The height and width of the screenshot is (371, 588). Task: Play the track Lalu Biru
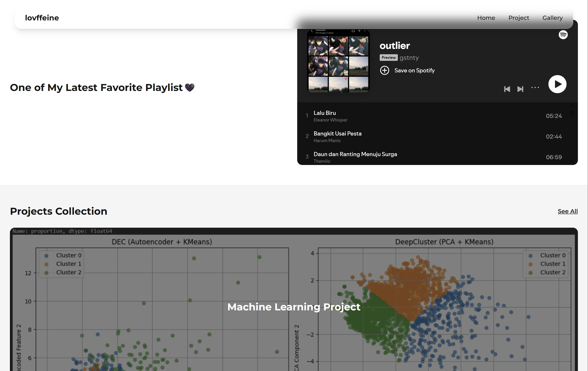click(x=324, y=113)
